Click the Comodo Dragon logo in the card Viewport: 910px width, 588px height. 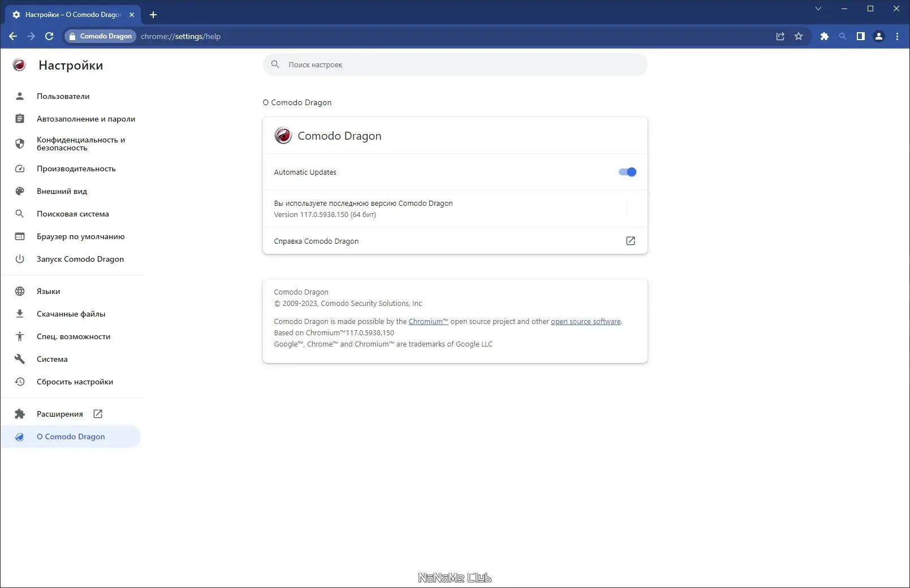point(283,136)
